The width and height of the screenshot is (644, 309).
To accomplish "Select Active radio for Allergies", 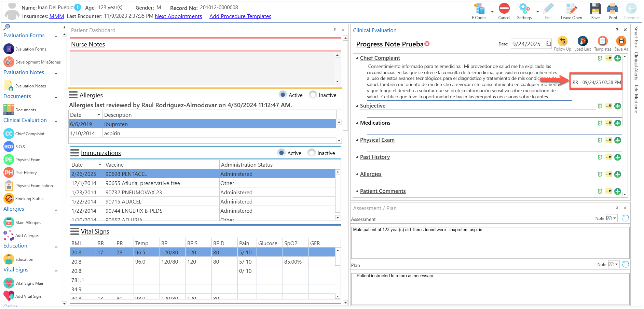I will (283, 95).
